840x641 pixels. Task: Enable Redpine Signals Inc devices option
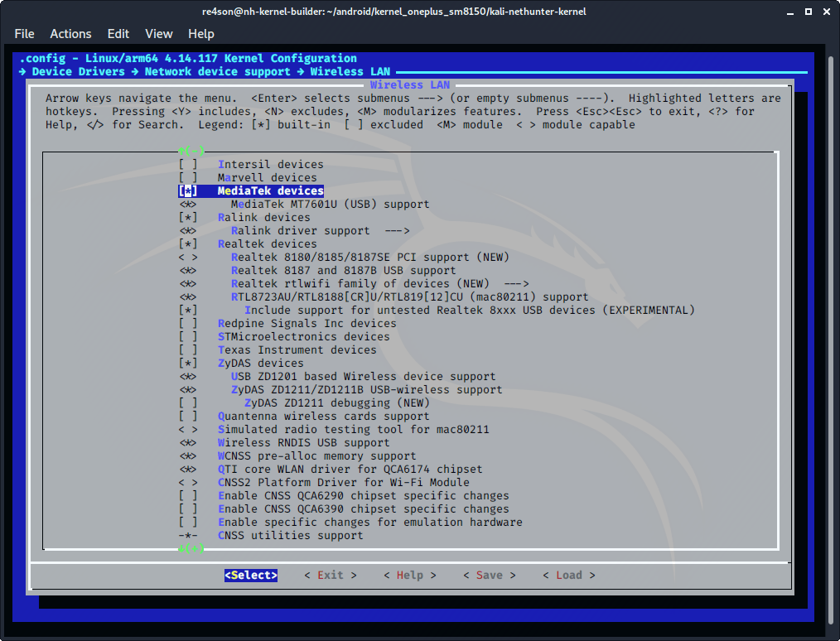point(188,324)
